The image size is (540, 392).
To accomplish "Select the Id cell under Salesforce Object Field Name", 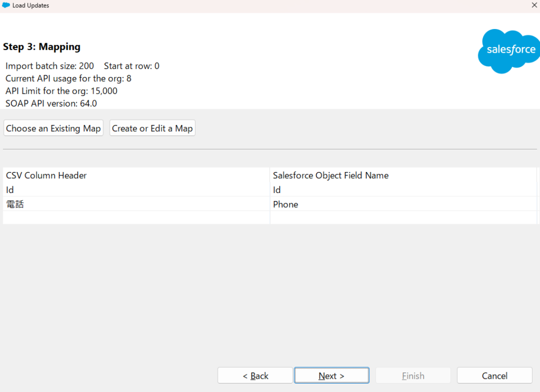I will point(277,190).
